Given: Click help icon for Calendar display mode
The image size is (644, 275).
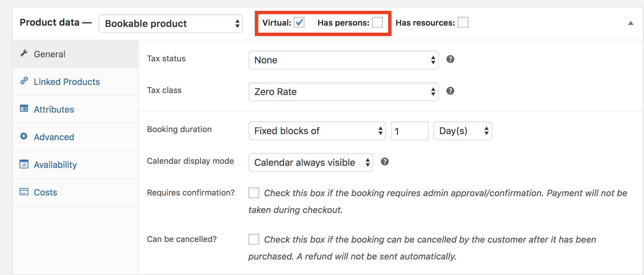Looking at the screenshot, I should point(384,162).
